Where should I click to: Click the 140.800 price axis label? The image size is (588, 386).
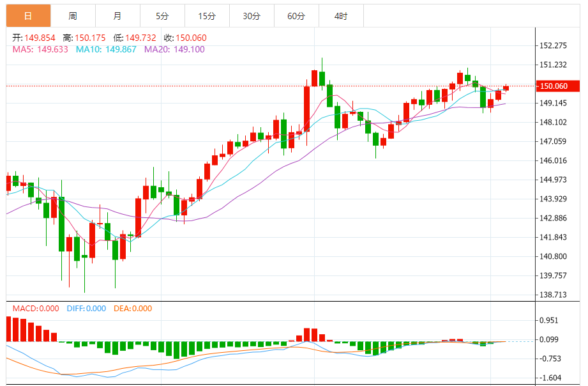553,256
